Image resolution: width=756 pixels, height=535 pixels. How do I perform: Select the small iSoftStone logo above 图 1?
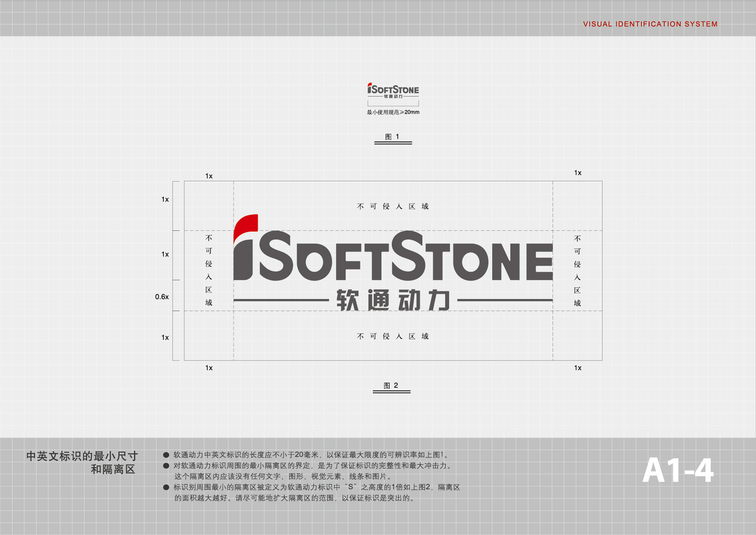pos(393,91)
